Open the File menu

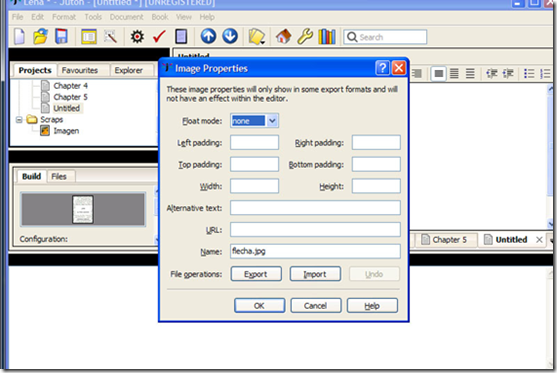point(17,17)
